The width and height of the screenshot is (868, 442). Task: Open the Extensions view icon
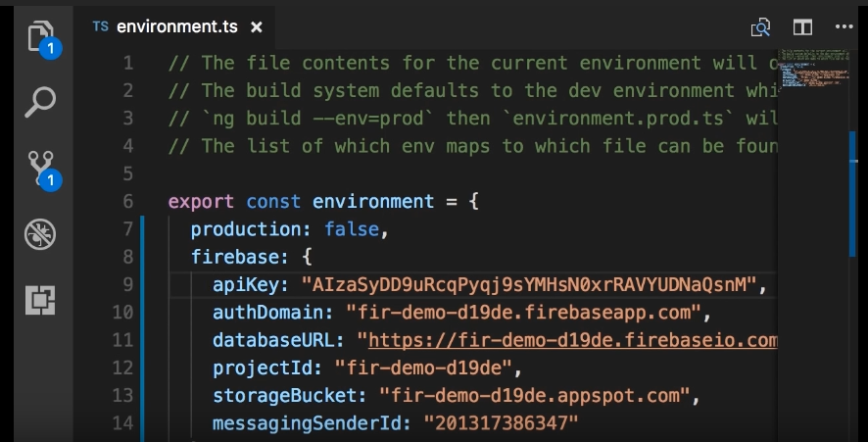tap(40, 301)
